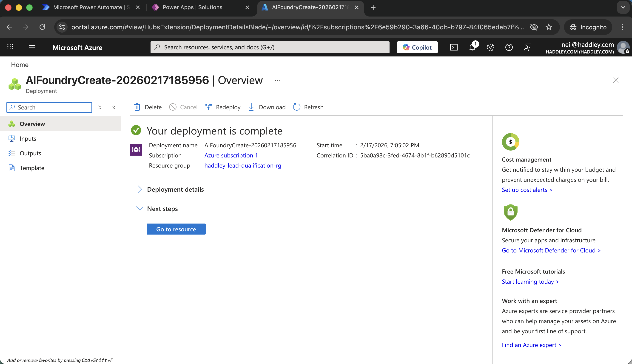Open the portal settings gear
Screen dimensions: 632x364
click(490, 47)
